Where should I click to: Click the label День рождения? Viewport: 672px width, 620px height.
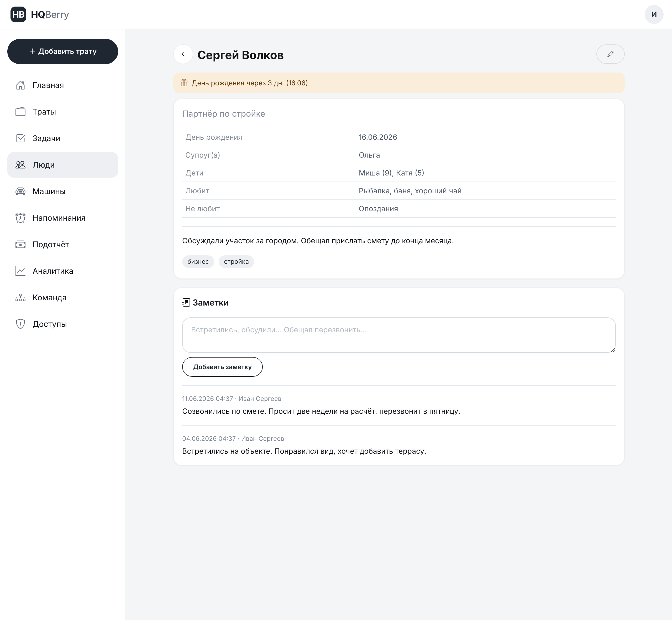(213, 137)
